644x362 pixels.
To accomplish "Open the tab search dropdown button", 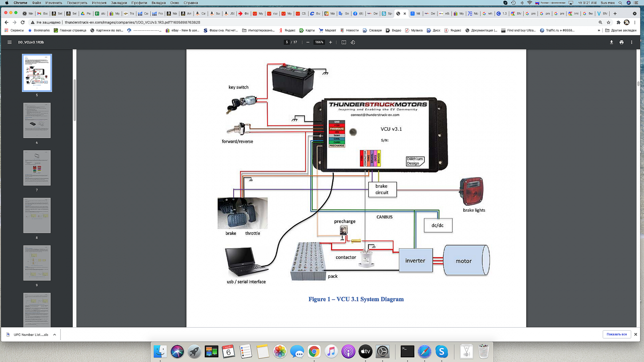I will pyautogui.click(x=635, y=14).
